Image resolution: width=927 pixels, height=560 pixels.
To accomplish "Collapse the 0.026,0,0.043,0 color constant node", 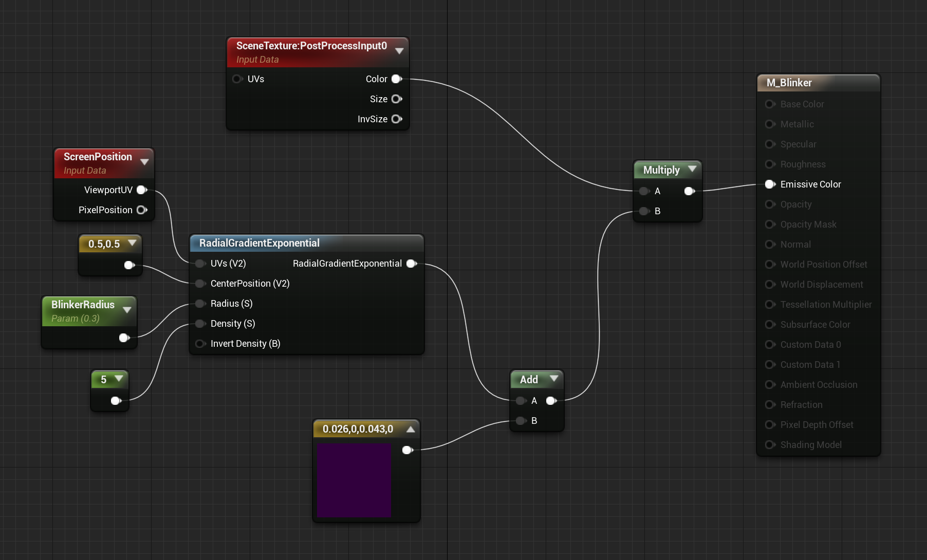I will coord(411,430).
